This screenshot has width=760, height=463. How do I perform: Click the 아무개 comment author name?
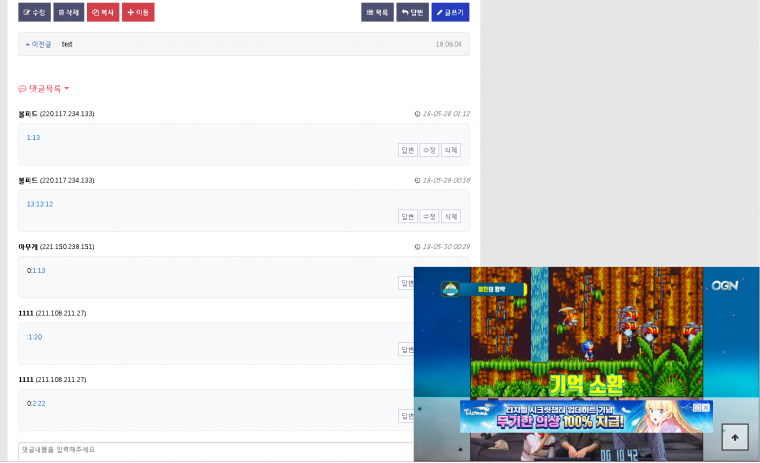pyautogui.click(x=28, y=247)
